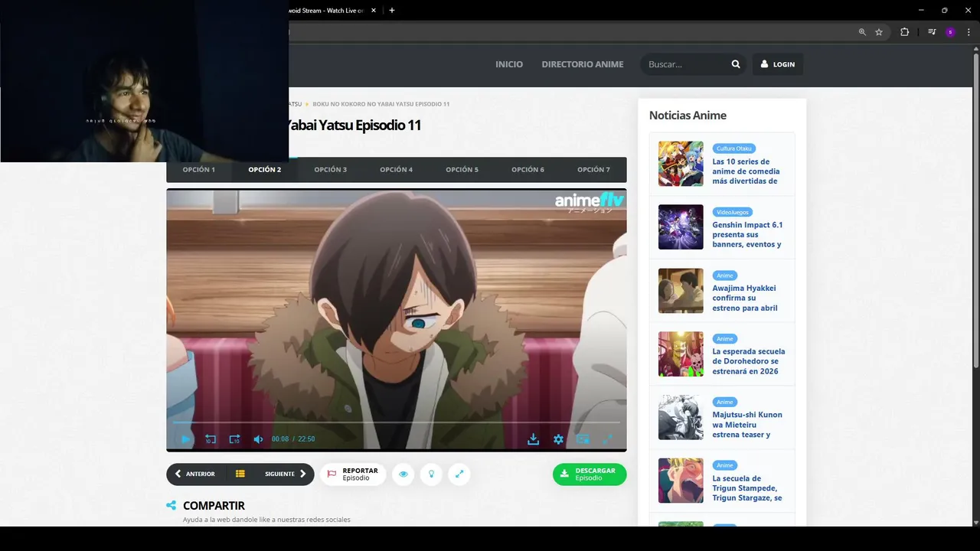Open 'La secuela de Trigun Stampede' article
The width and height of the screenshot is (980, 551).
point(747,488)
